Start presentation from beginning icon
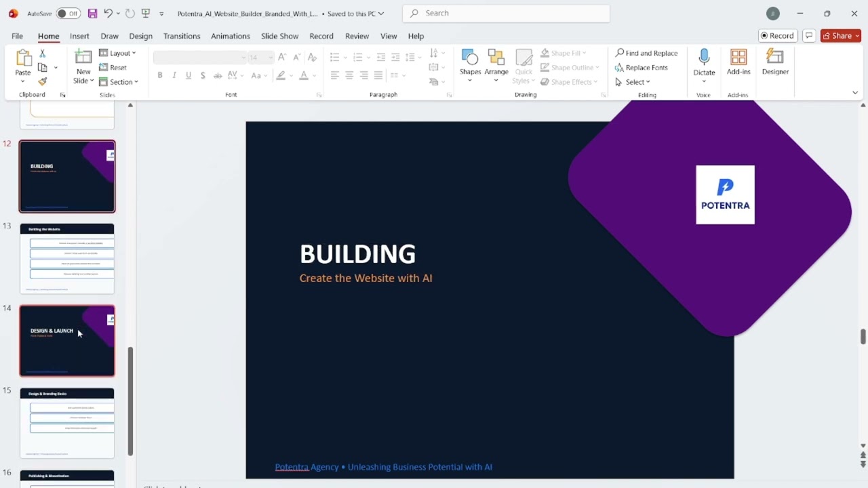868x488 pixels. point(146,14)
